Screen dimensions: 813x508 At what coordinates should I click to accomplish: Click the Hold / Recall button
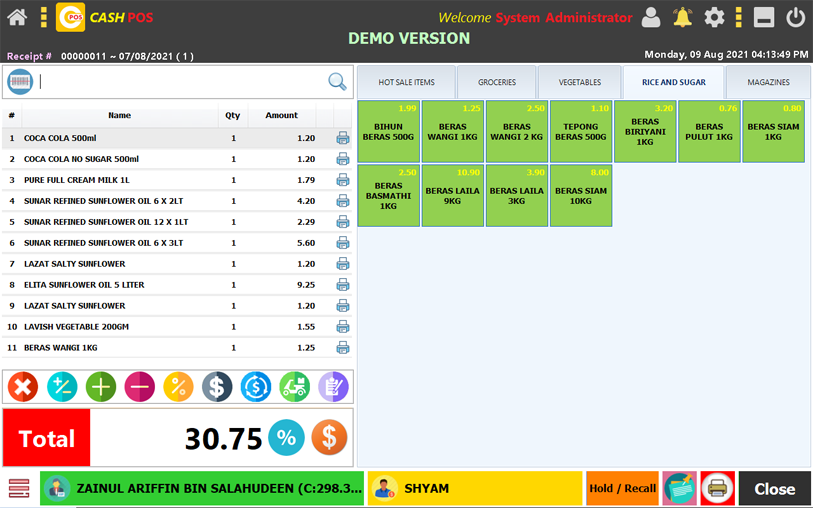tap(622, 488)
